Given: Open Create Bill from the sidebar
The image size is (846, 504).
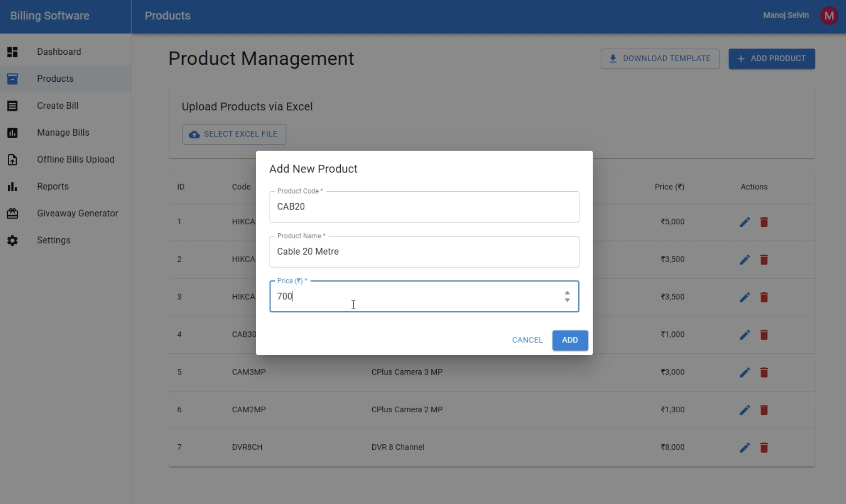Looking at the screenshot, I should click(58, 105).
